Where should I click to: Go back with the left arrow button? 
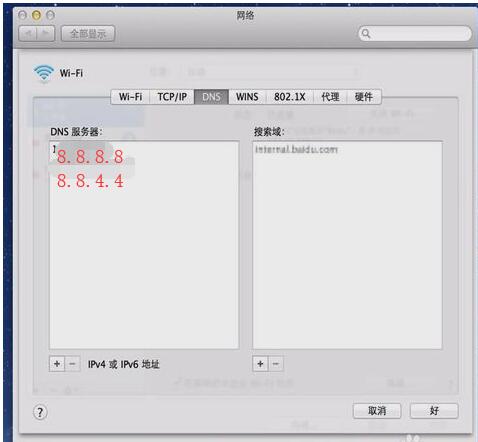coord(28,33)
